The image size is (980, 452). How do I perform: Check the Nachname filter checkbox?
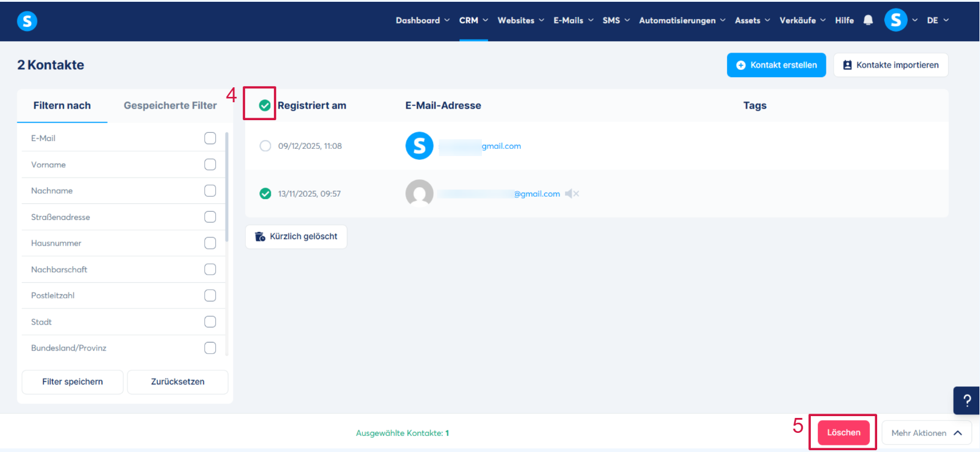210,191
